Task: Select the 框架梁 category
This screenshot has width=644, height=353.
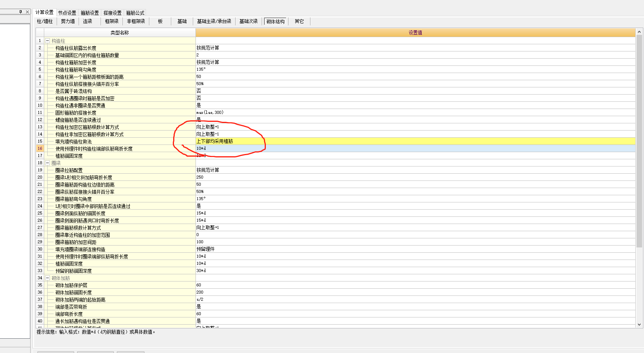Action: click(x=112, y=22)
